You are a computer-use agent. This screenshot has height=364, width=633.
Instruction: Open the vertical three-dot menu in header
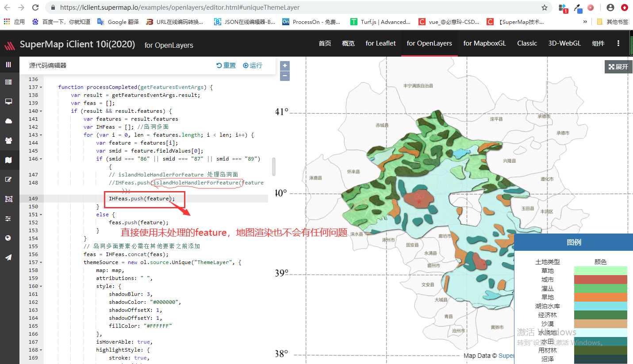618,43
